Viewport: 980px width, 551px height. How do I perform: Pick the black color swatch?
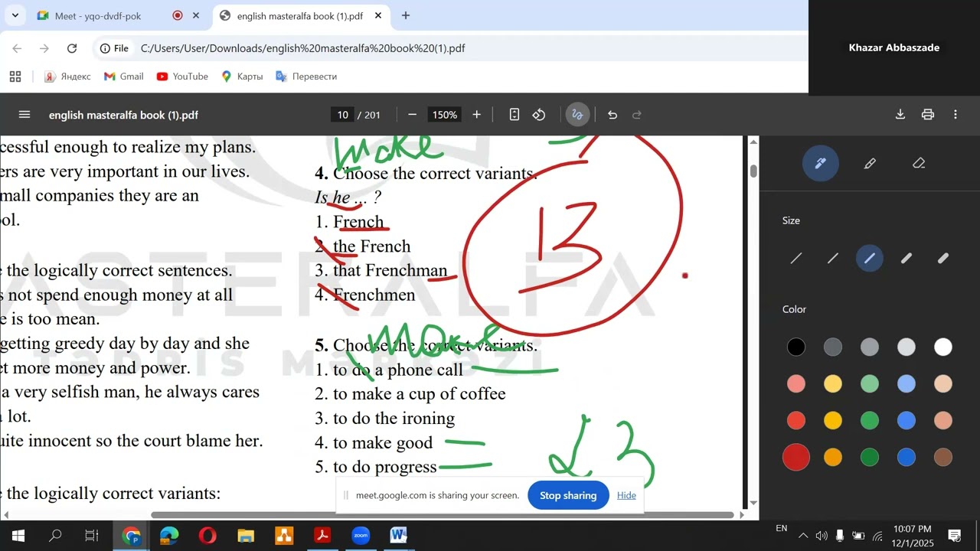coord(796,347)
